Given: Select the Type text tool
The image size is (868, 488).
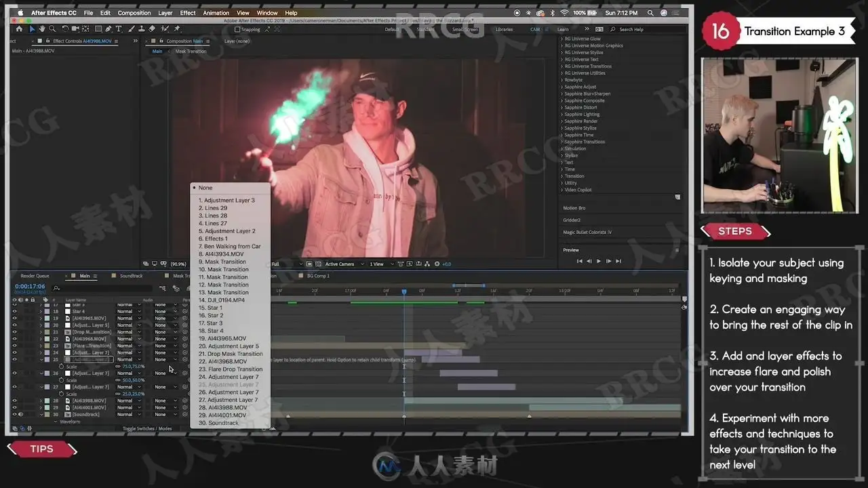Looking at the screenshot, I should [x=119, y=28].
